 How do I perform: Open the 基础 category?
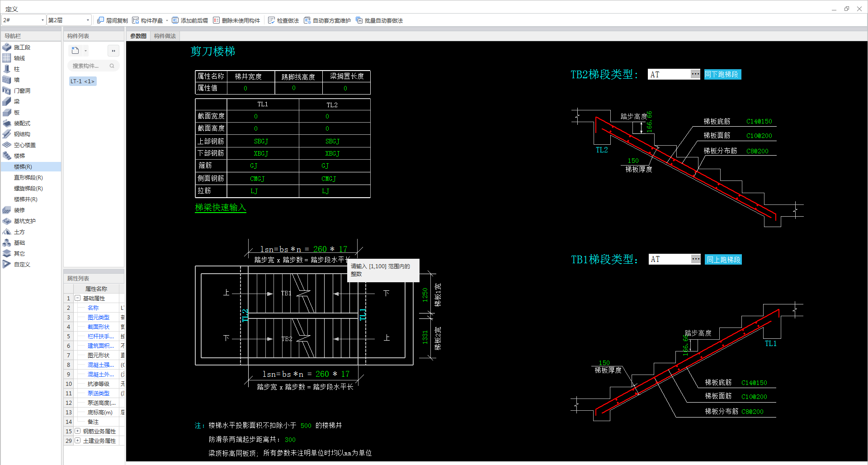click(x=19, y=242)
